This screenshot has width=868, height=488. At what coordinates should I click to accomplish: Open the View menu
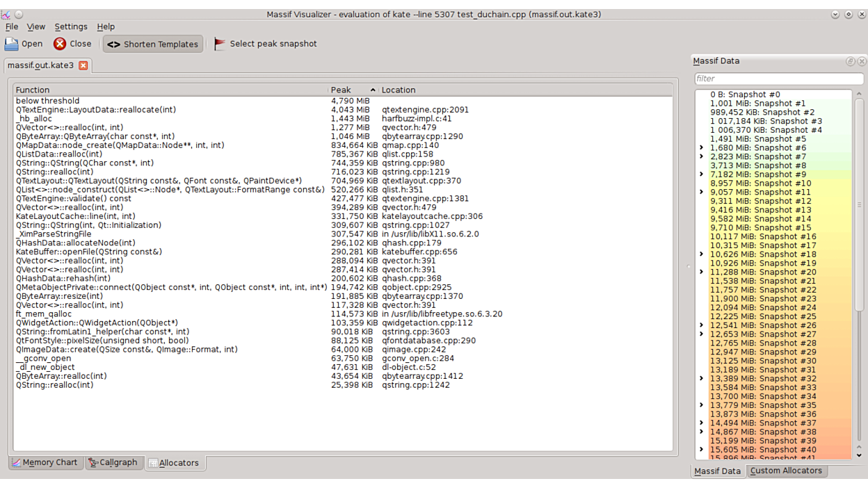pos(35,26)
